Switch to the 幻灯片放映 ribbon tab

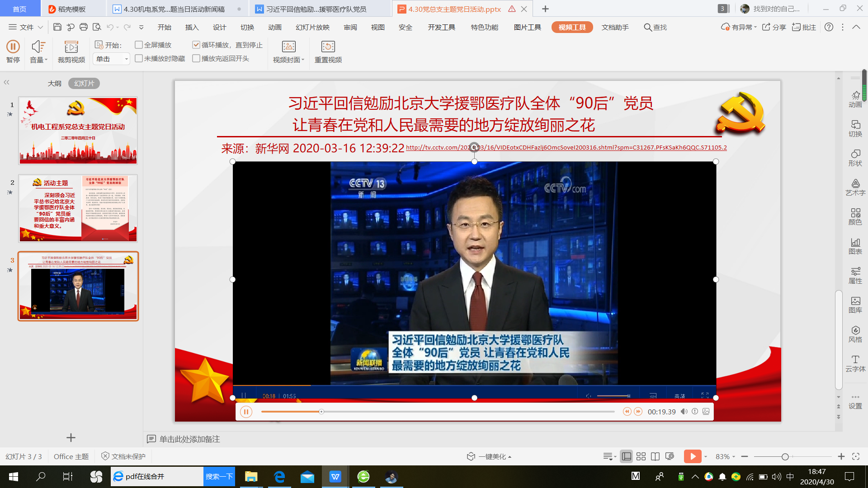[312, 27]
